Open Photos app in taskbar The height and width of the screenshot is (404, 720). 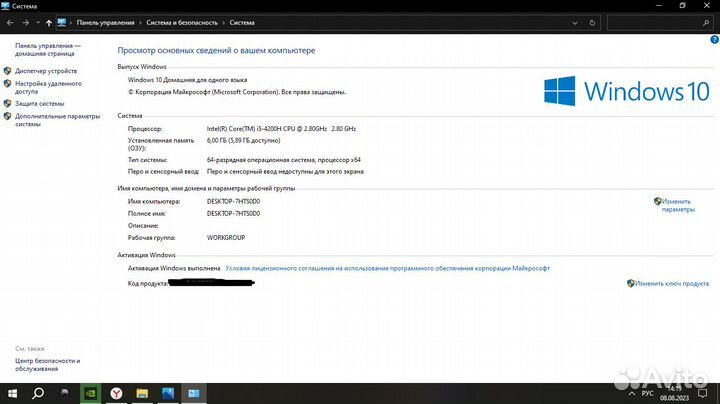click(x=168, y=393)
